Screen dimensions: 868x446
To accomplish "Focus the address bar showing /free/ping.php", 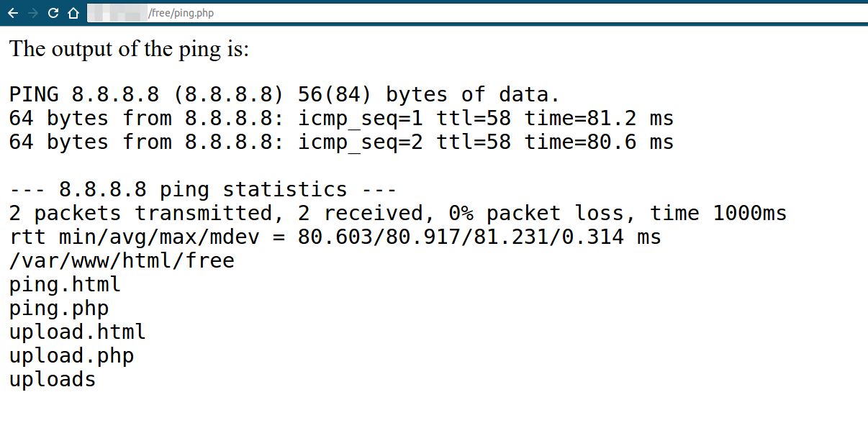I will [476, 13].
